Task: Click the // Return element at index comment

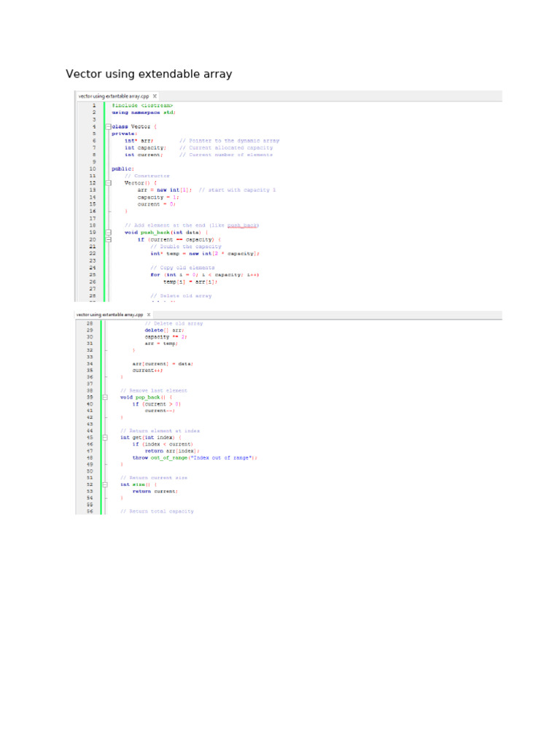Action: 160,430
